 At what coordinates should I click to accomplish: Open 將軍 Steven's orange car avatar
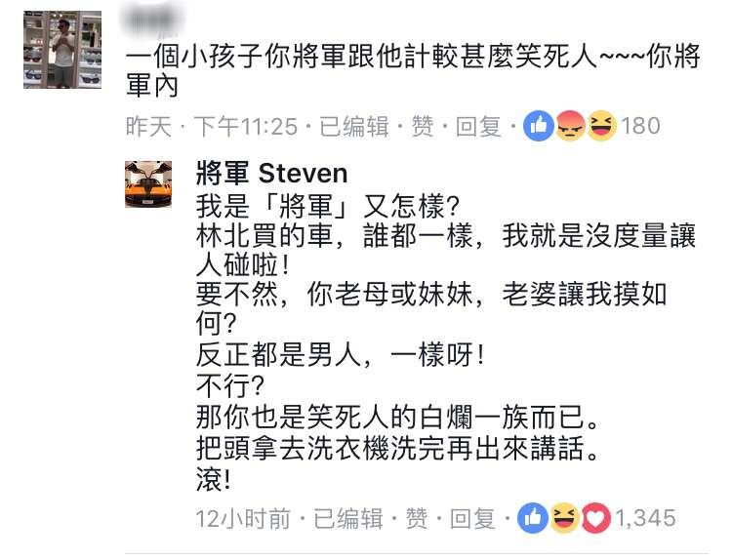point(148,184)
